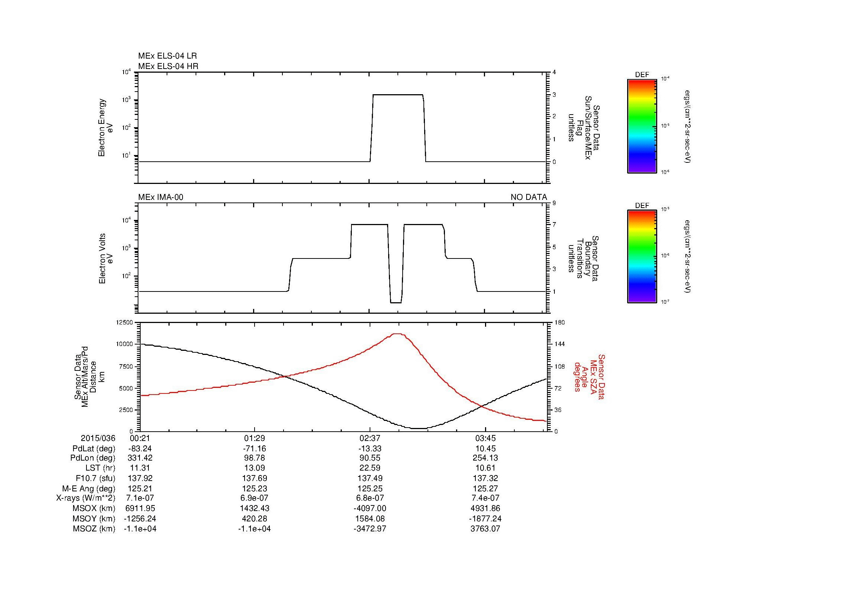Viewport: 868px width, 613px height.
Task: Select the 'M-E Ang (deg)' row label
Action: coord(89,488)
